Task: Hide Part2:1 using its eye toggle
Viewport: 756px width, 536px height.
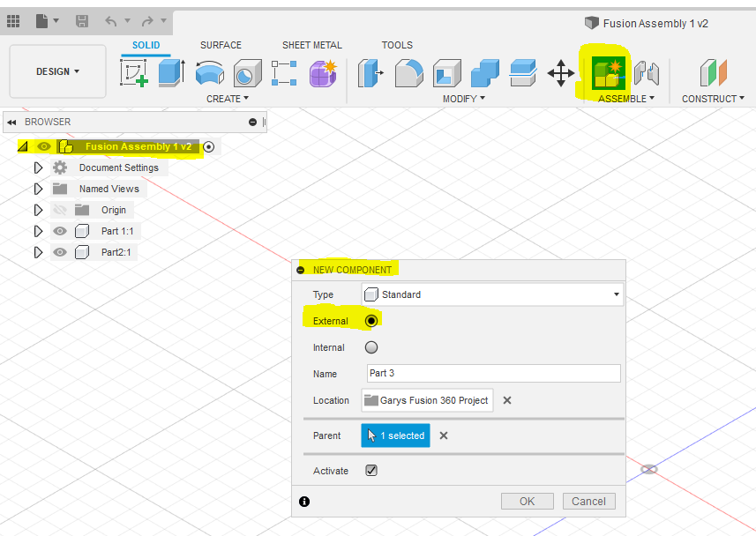Action: pyautogui.click(x=59, y=252)
